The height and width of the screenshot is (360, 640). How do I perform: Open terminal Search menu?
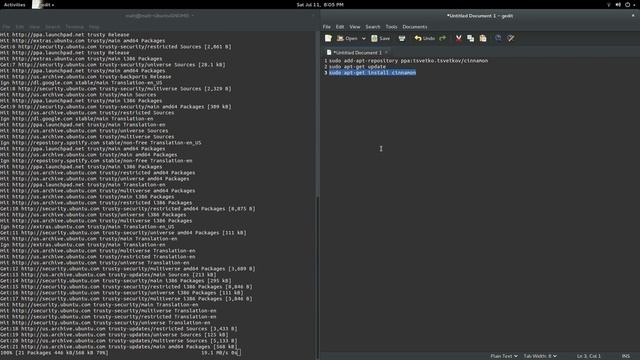pyautogui.click(x=53, y=27)
